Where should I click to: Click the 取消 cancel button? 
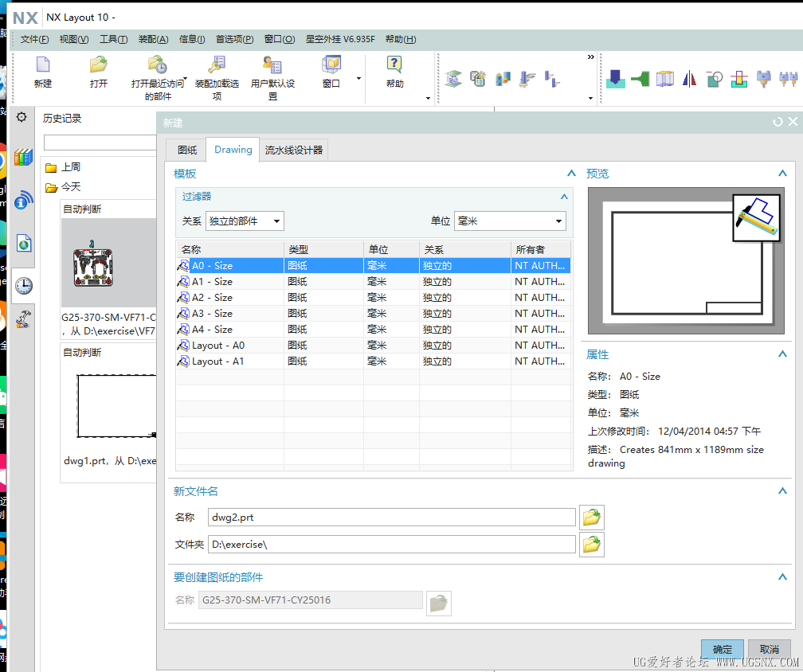770,649
